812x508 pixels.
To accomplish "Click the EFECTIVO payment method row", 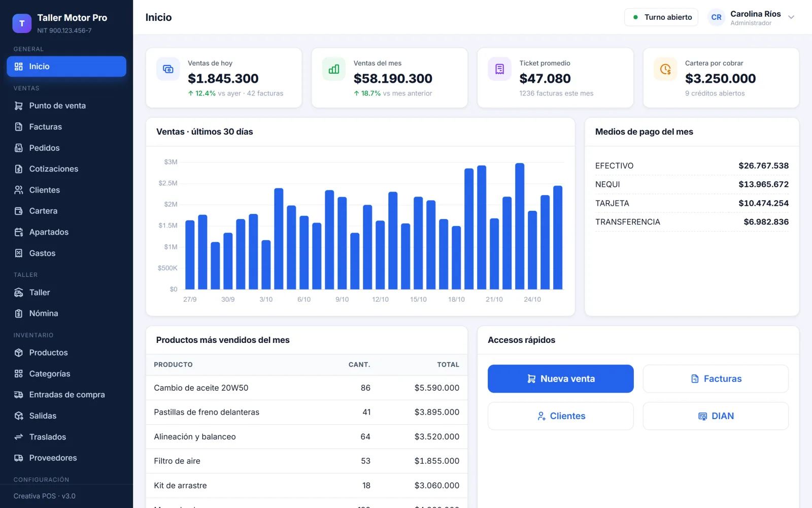I will point(692,166).
